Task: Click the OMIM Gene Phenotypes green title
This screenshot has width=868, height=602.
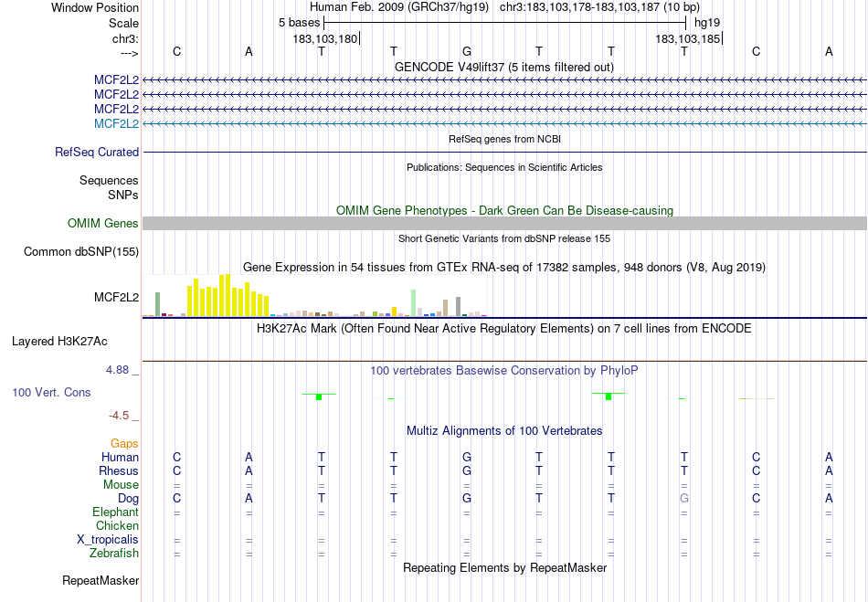Action: tap(504, 210)
